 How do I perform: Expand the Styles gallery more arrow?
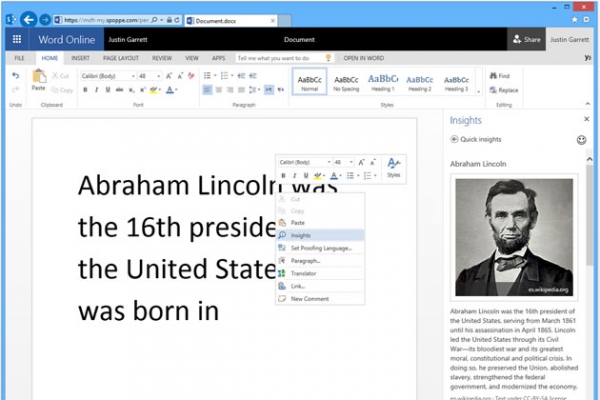pos(478,91)
